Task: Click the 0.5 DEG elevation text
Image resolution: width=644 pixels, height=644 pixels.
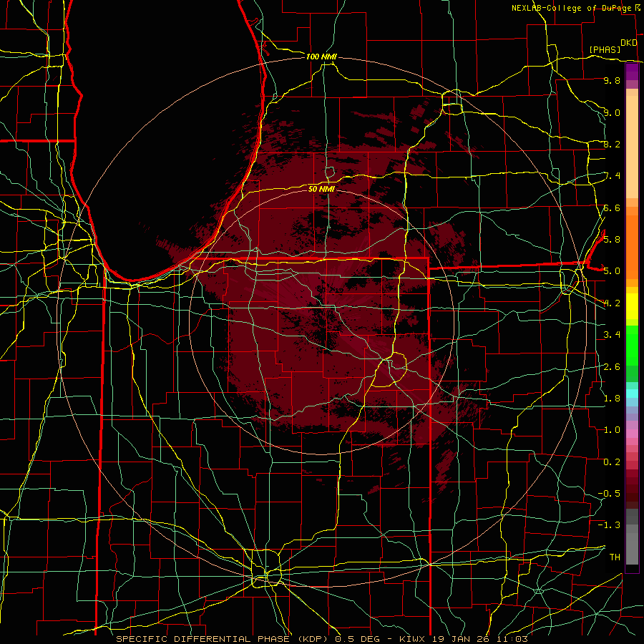Action: point(359,639)
